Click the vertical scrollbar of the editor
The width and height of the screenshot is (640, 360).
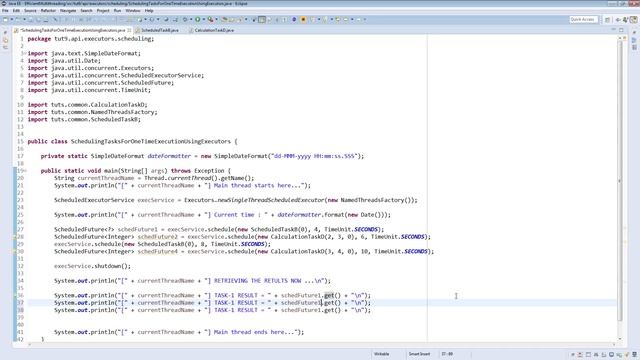tap(620, 180)
